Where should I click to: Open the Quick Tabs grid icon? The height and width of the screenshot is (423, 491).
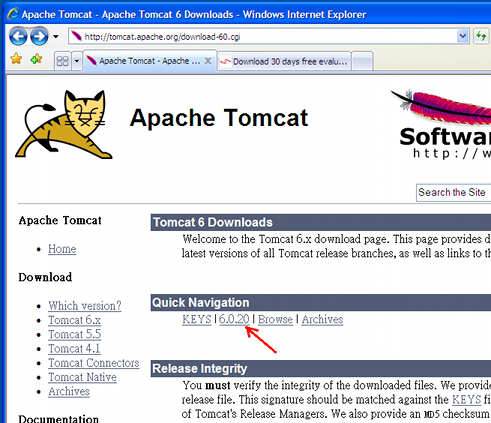[x=63, y=61]
